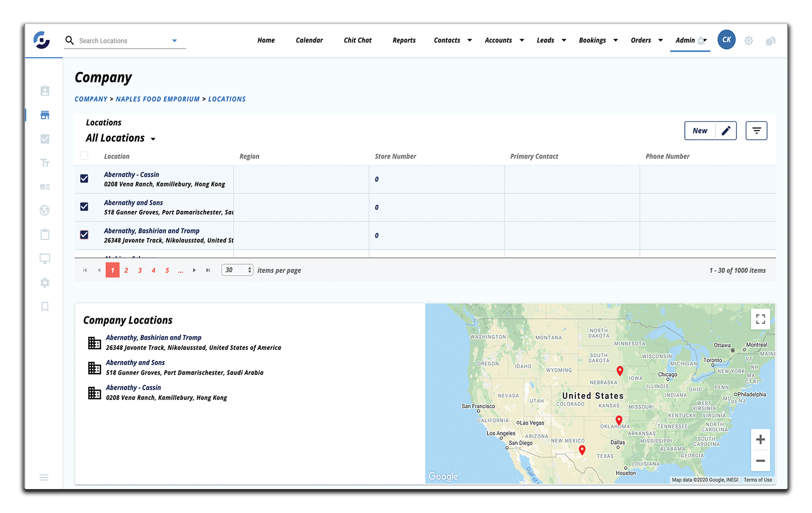
Task: Click the notification bell next to Admin
Action: (x=701, y=41)
